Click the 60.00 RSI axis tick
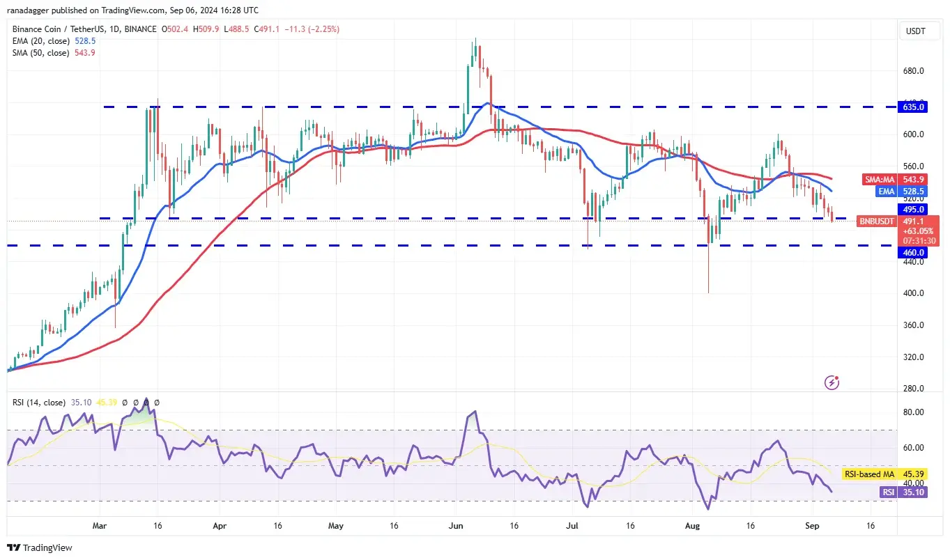The width and height of the screenshot is (950, 560). pyautogui.click(x=914, y=448)
